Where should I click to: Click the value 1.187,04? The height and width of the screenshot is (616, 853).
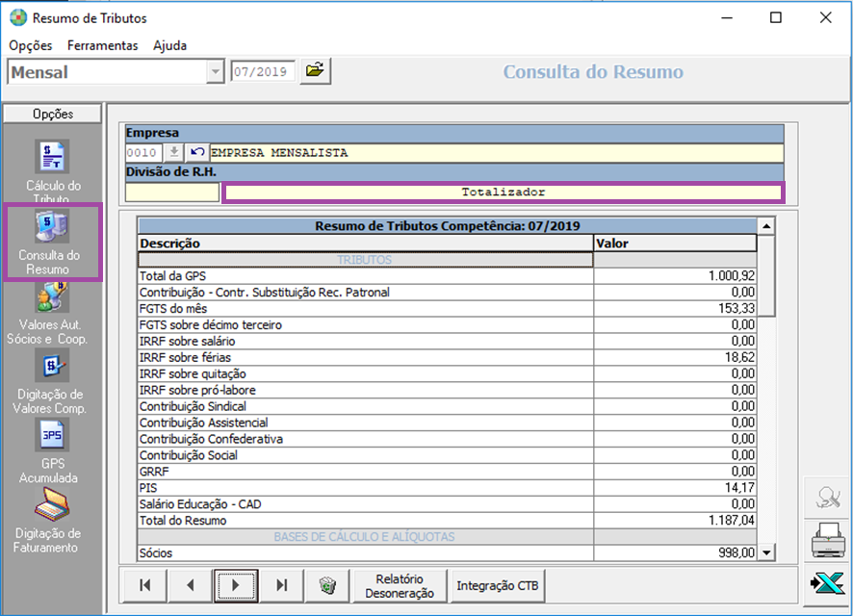point(731,521)
